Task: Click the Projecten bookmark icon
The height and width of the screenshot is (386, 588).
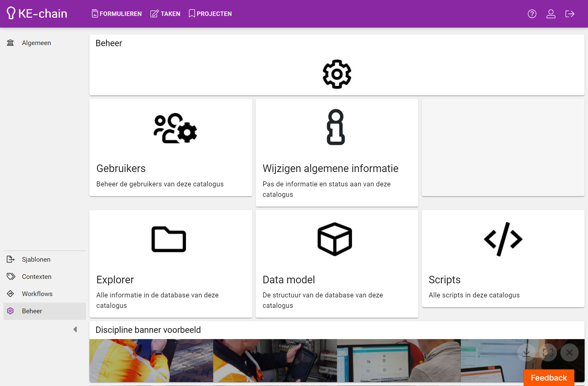Action: pos(192,14)
